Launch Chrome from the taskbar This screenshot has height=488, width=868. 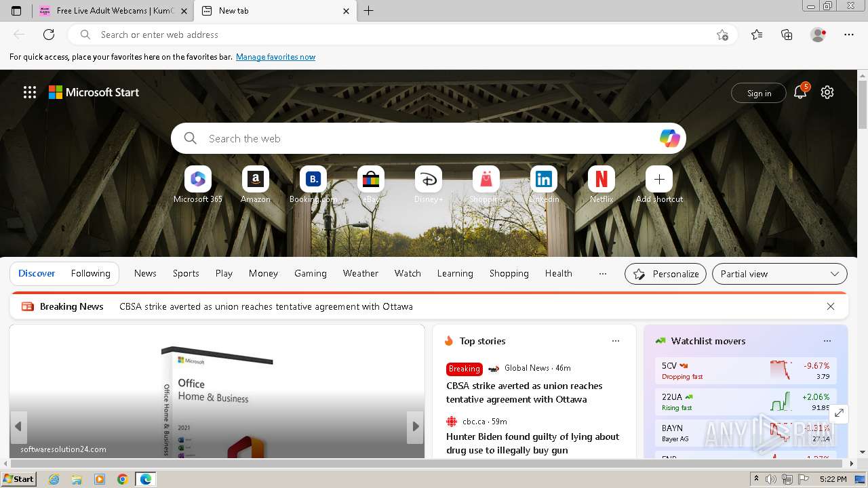tap(122, 479)
